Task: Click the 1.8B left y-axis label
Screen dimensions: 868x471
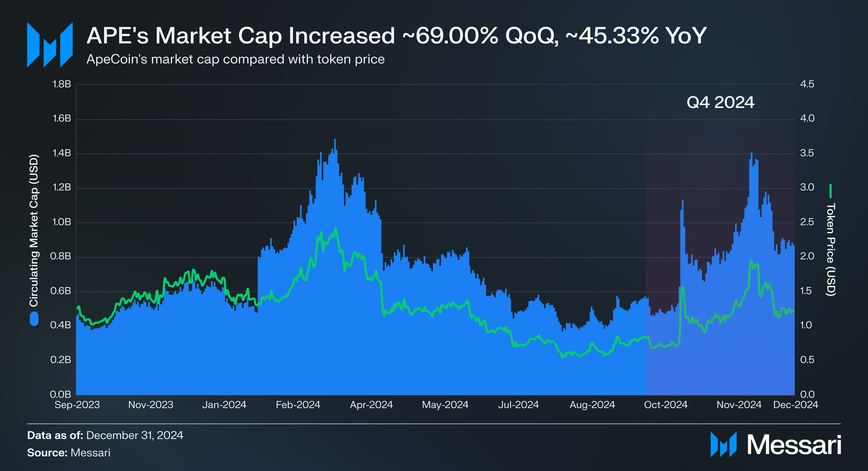Action: pos(62,84)
